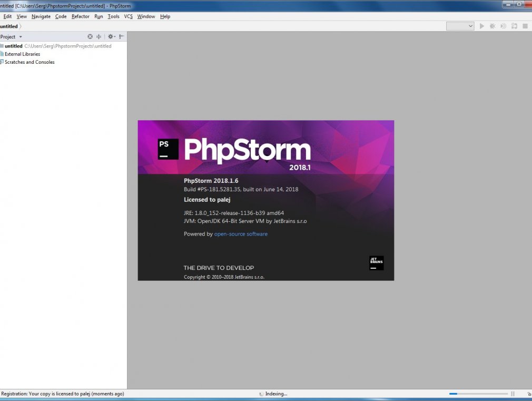Click Licensed to palej text
532x401 pixels.
point(207,200)
